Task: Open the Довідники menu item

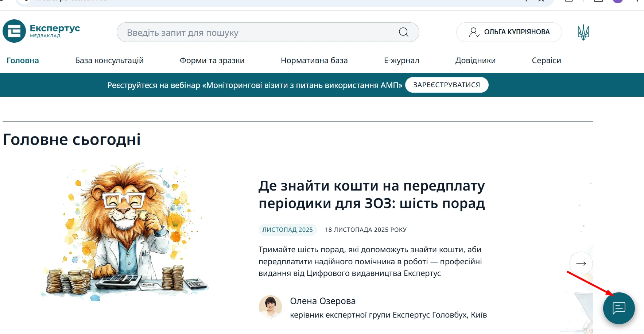Action: click(475, 60)
